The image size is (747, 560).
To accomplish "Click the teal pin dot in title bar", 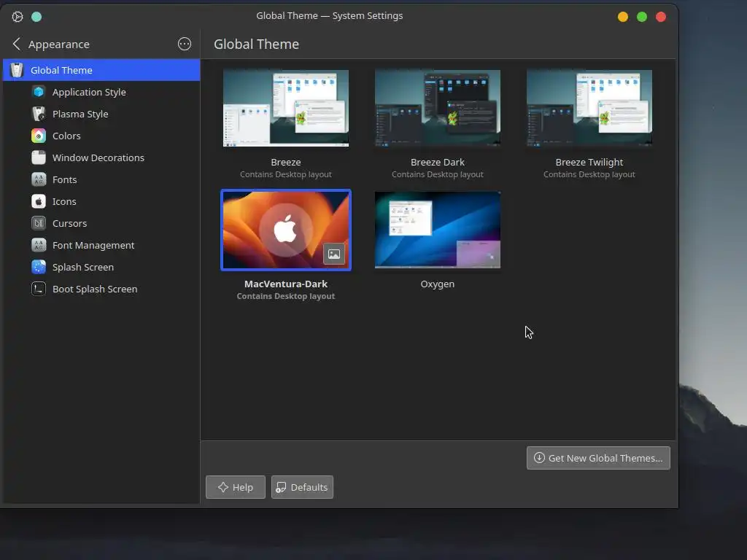I will (x=36, y=17).
